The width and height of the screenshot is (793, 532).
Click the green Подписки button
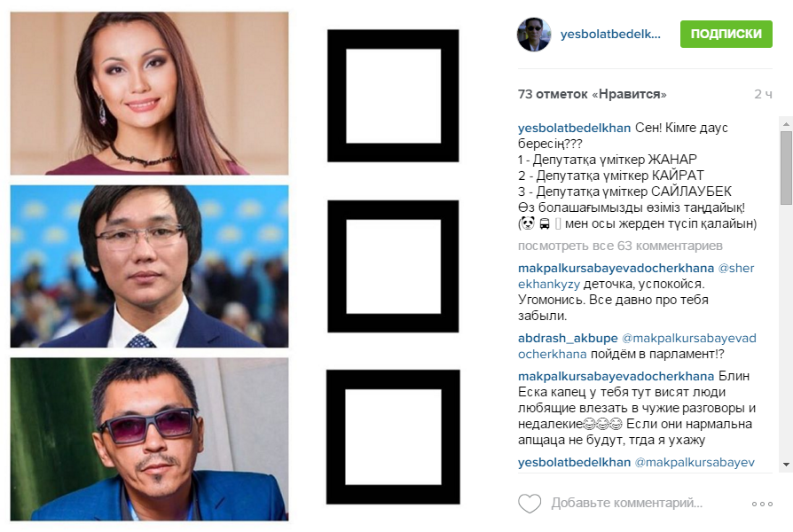(x=726, y=34)
